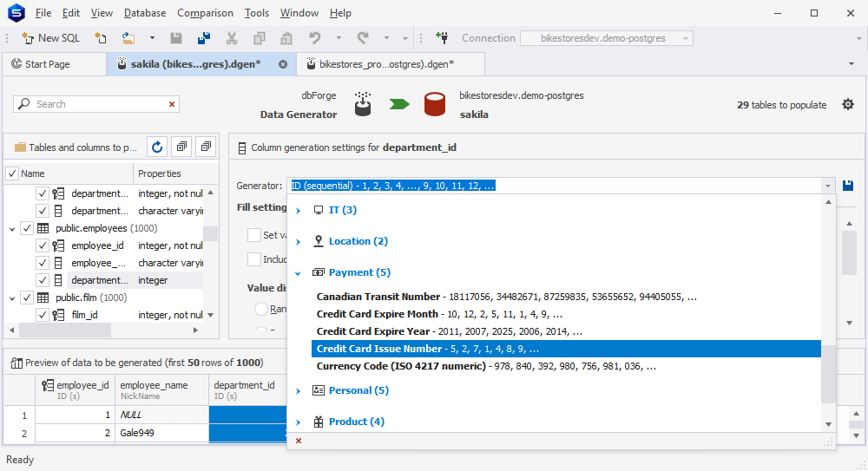Open the undo history dropdown arrow
Image resolution: width=868 pixels, height=471 pixels.
(x=339, y=38)
